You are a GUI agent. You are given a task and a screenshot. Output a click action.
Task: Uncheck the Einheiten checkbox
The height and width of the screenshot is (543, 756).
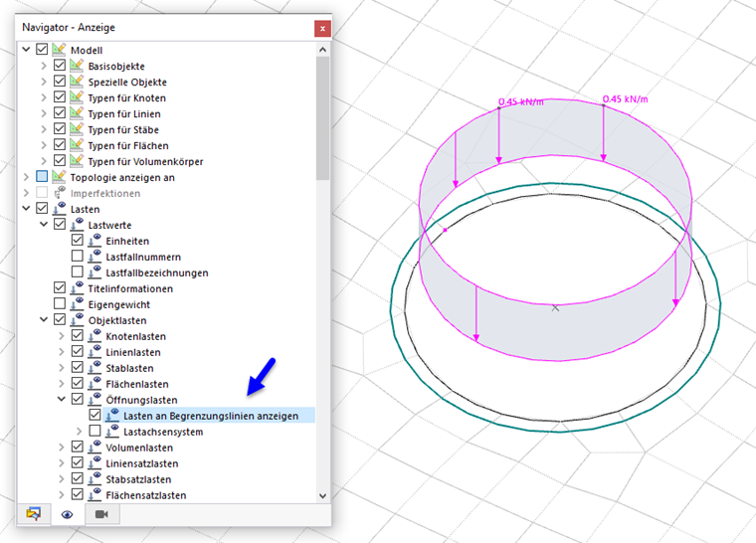click(78, 240)
